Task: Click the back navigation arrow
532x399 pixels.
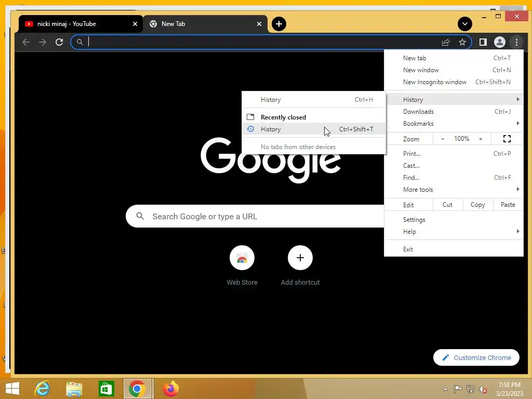Action: [26, 42]
